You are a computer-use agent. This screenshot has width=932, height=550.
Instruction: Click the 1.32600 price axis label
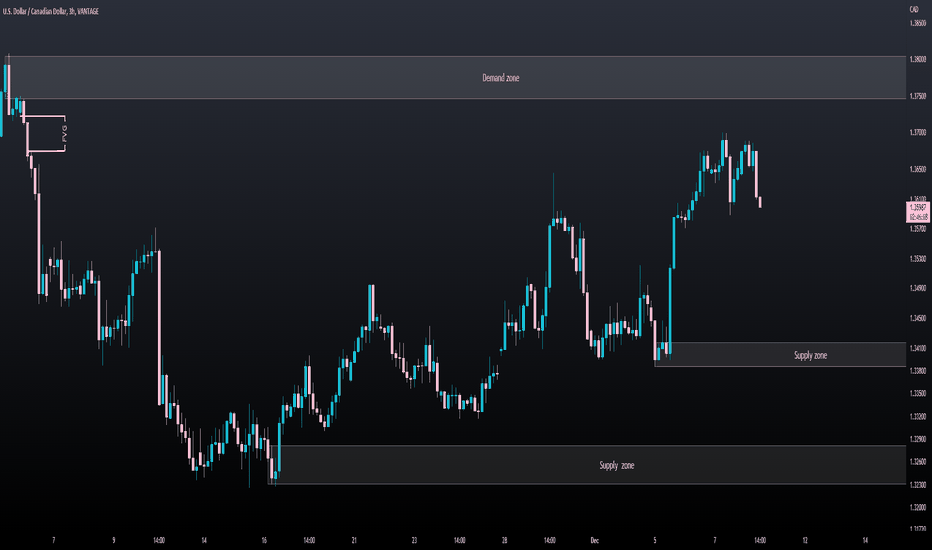(x=918, y=462)
